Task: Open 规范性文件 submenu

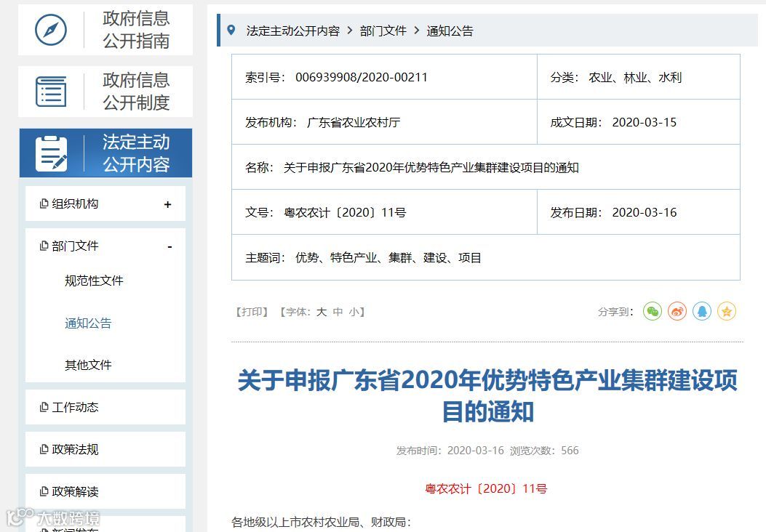Action: click(94, 281)
